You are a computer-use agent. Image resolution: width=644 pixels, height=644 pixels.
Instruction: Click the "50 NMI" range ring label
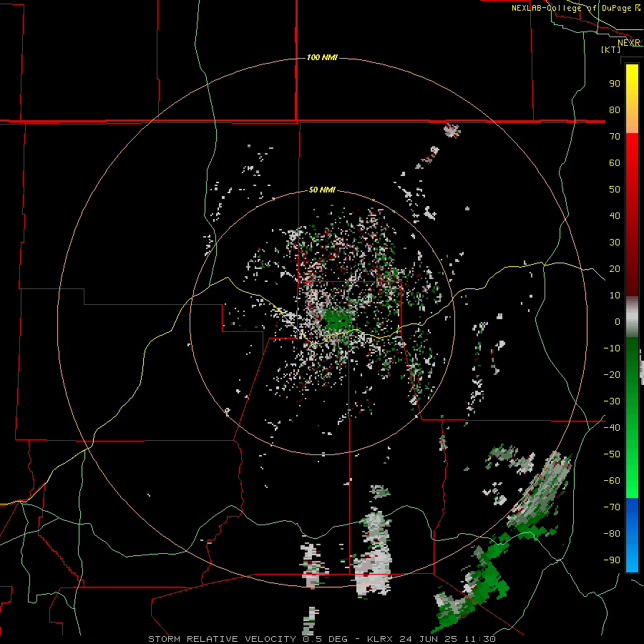322,190
